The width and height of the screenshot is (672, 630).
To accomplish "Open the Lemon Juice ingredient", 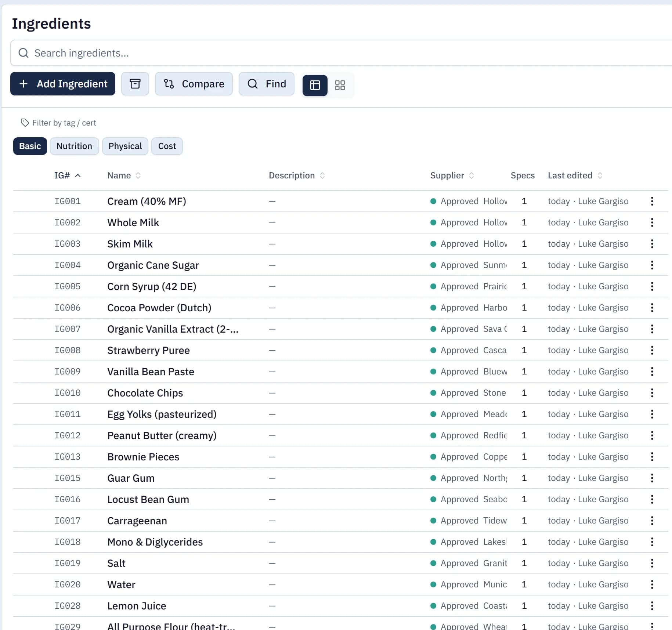I will tap(137, 606).
